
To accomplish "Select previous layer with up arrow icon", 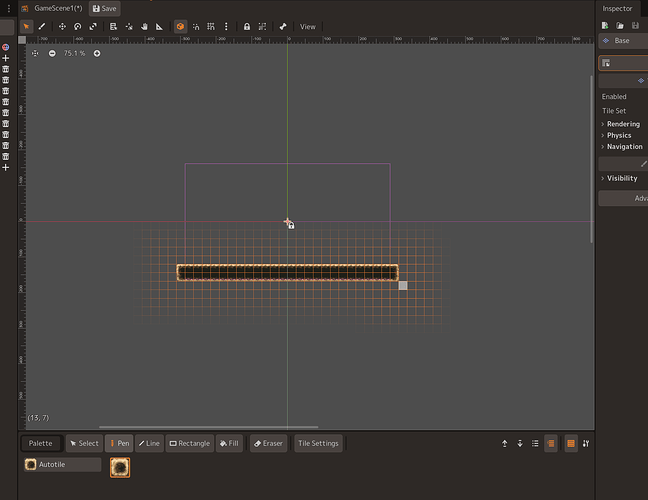I will (x=505, y=443).
